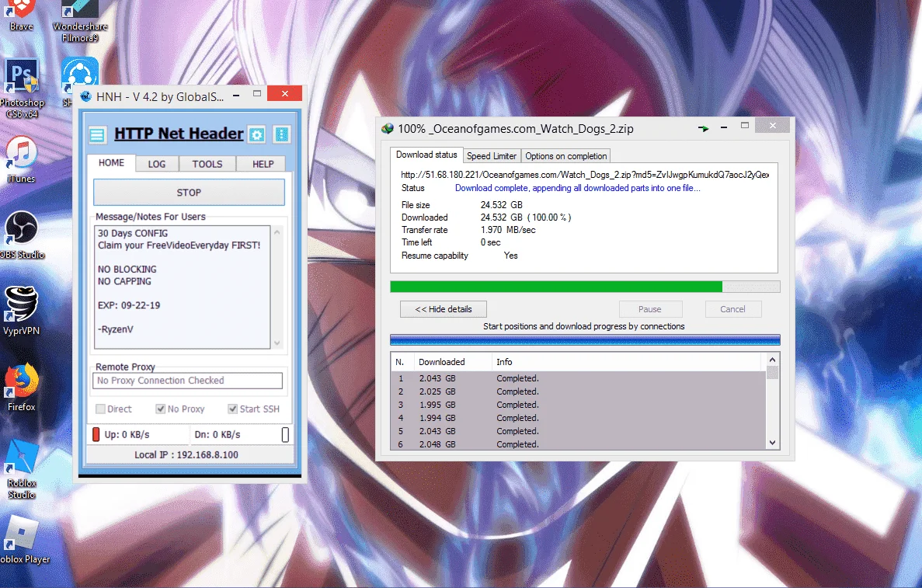Screen dimensions: 922x588
Task: Click the HNH hamburger menu icon
Action: tap(97, 134)
